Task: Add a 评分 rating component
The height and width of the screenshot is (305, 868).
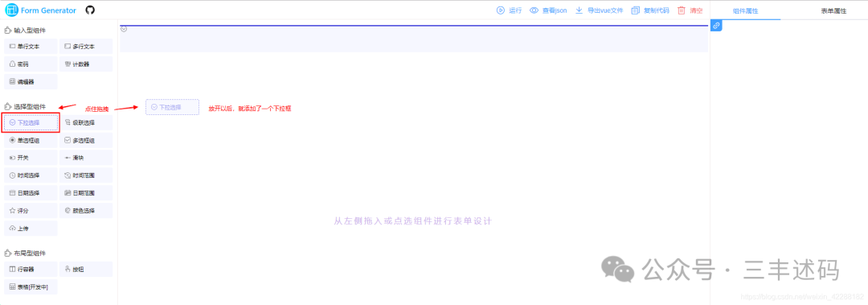Action: (x=31, y=211)
